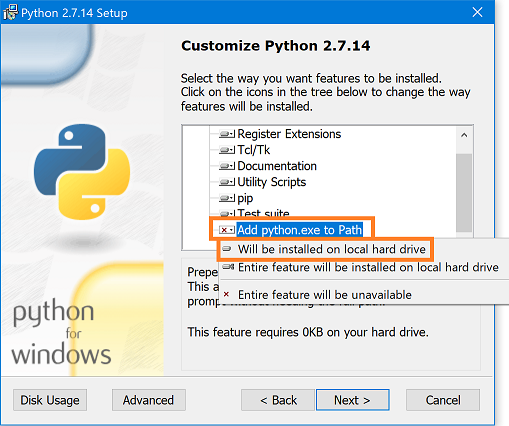The image size is (509, 426).
Task: Open the pip feature drive icon dropdown
Action: [227, 198]
